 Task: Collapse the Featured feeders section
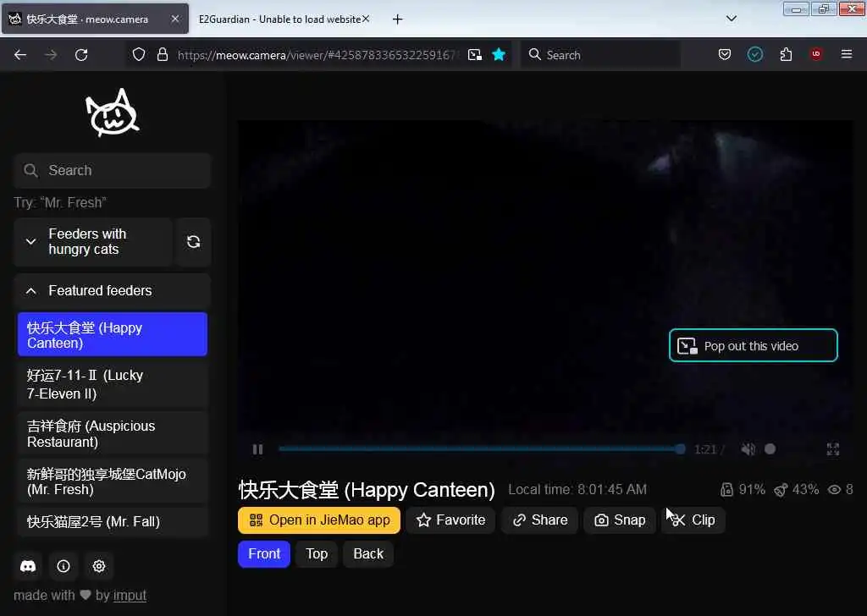[x=113, y=290]
